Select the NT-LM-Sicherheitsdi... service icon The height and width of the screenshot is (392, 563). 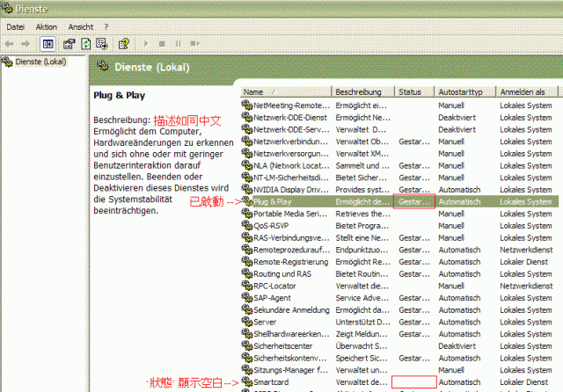tap(247, 178)
